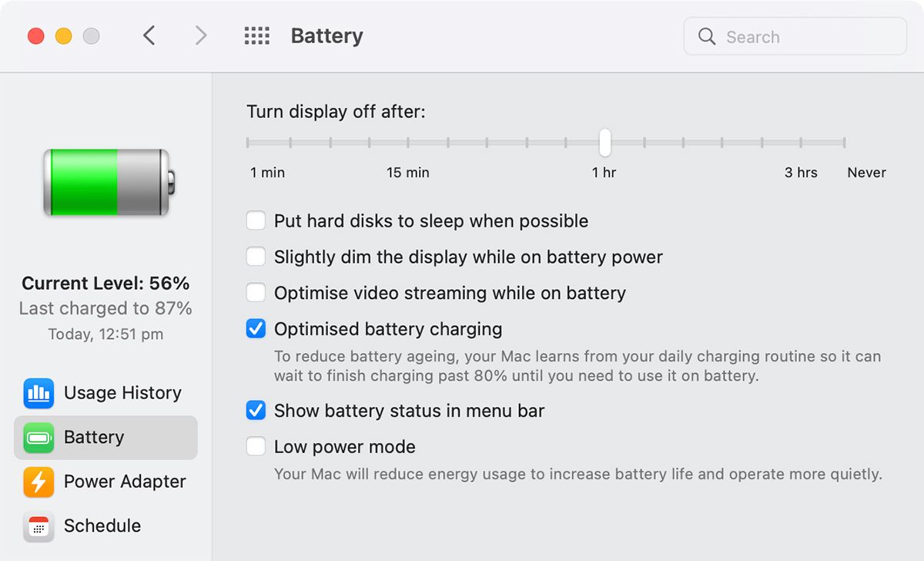Switch to the Power Adapter pane
This screenshot has width=924, height=561.
point(125,482)
